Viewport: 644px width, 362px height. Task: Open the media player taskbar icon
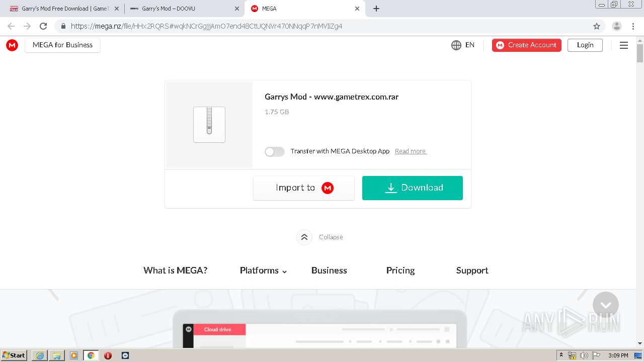[x=74, y=355]
